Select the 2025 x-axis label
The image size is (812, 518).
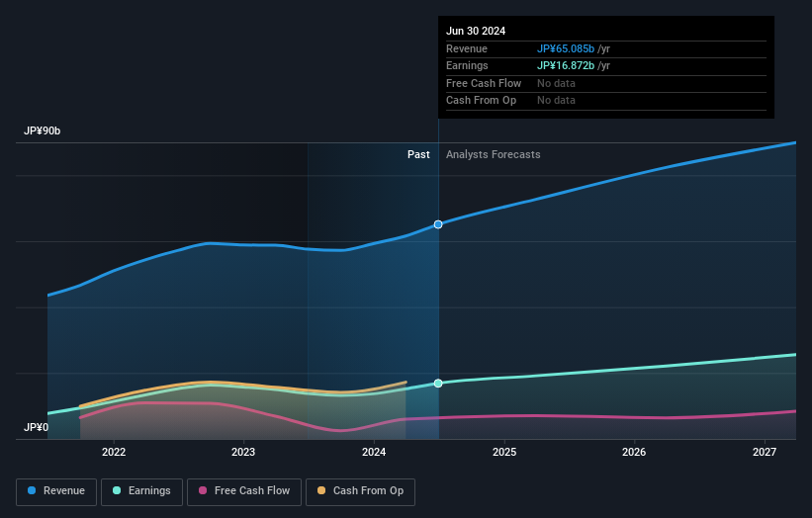tap(504, 452)
